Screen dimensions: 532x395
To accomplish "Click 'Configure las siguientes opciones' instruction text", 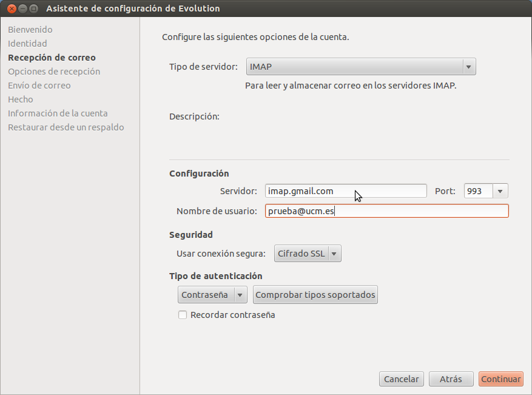I will [255, 36].
